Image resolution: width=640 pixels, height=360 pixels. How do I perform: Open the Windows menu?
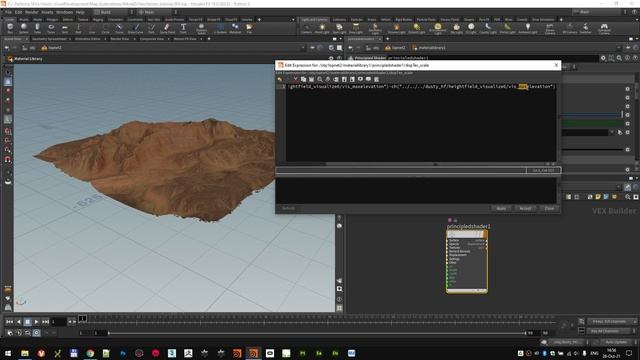64,12
